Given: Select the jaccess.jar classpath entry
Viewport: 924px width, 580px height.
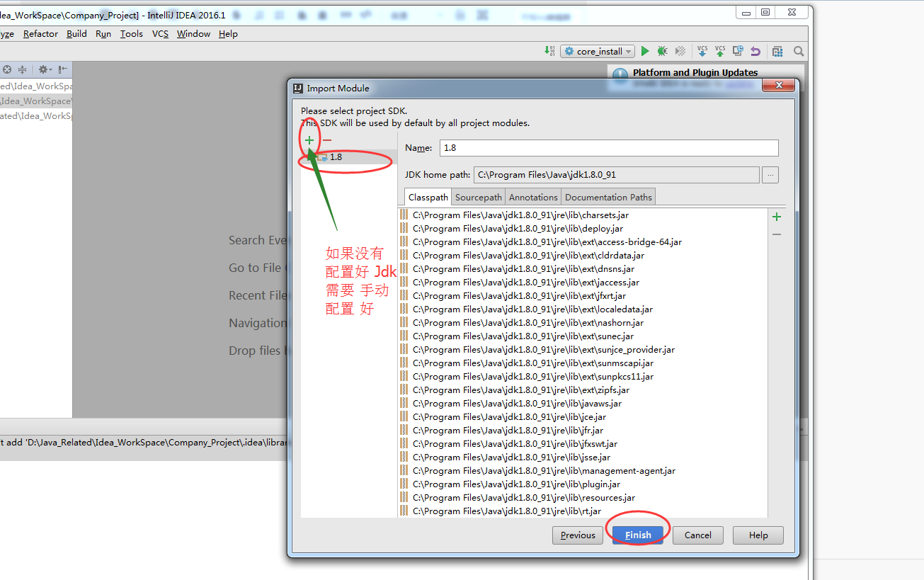Looking at the screenshot, I should 583,282.
